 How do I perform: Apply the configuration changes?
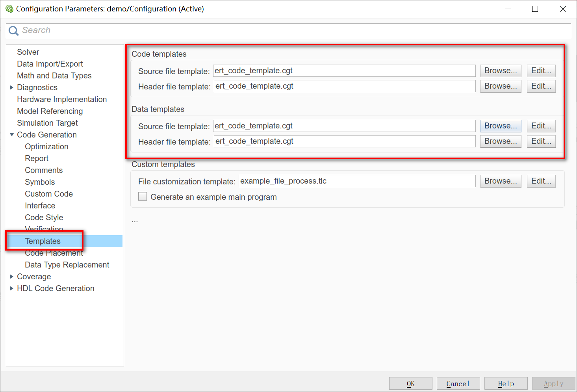553,383
